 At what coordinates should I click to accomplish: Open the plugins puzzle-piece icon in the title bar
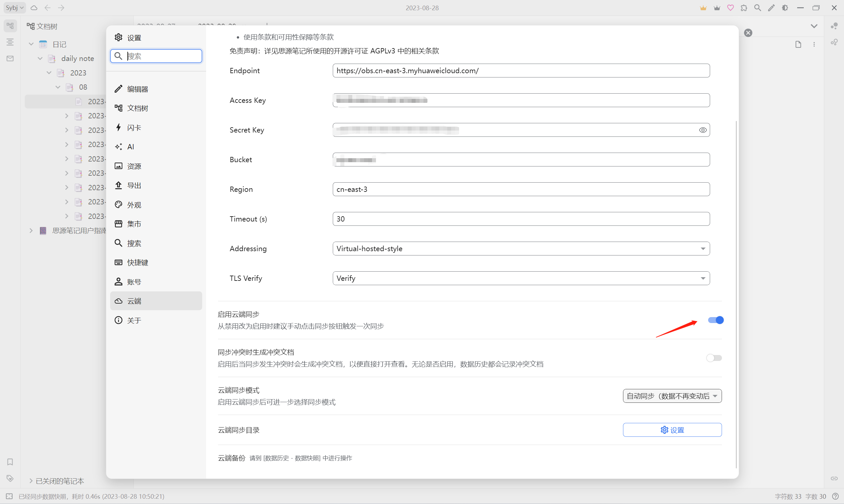744,8
